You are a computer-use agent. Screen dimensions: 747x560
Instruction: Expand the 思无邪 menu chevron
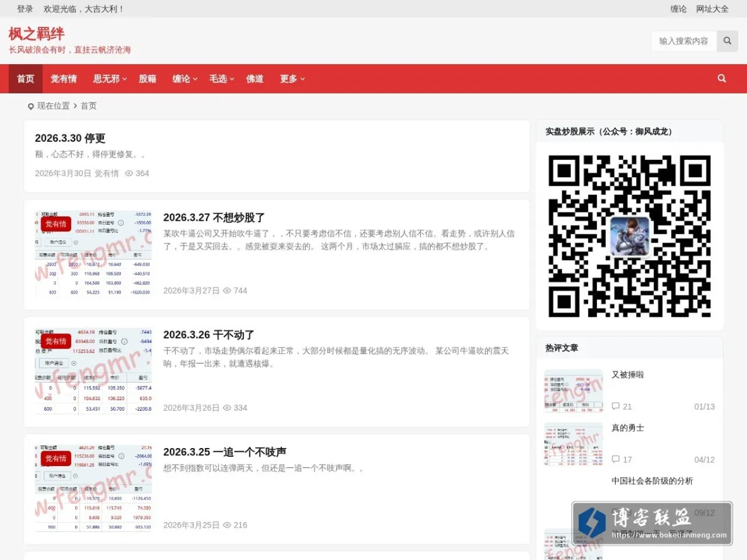pyautogui.click(x=125, y=79)
